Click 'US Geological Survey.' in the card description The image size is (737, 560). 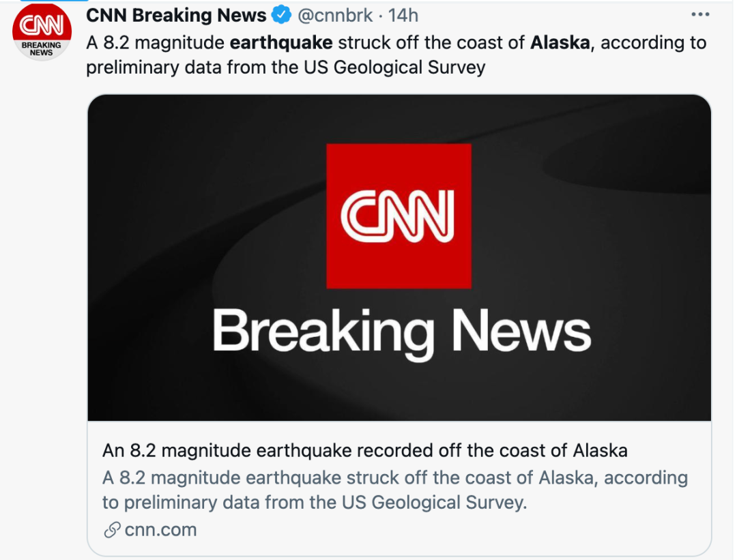[434, 503]
